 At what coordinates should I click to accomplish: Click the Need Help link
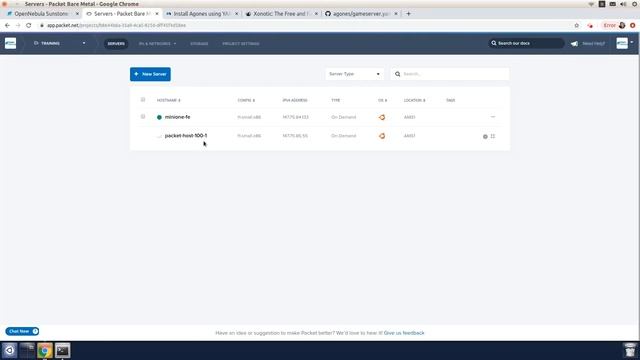pos(593,44)
